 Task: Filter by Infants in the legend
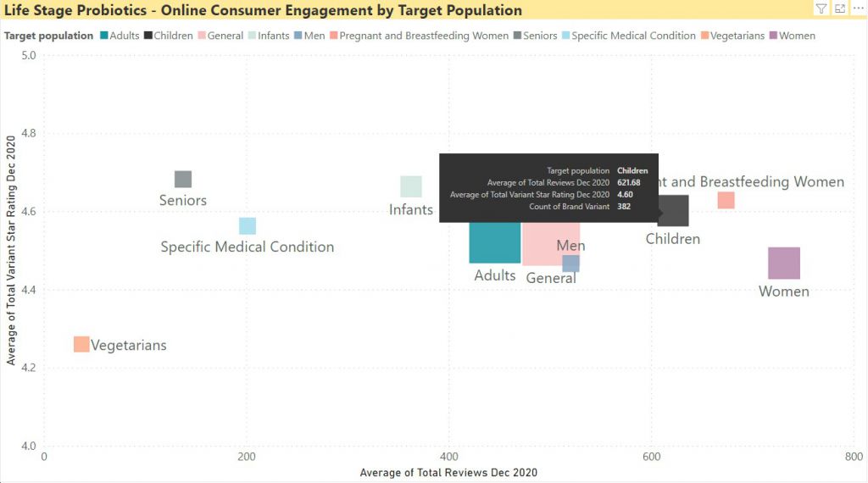269,36
